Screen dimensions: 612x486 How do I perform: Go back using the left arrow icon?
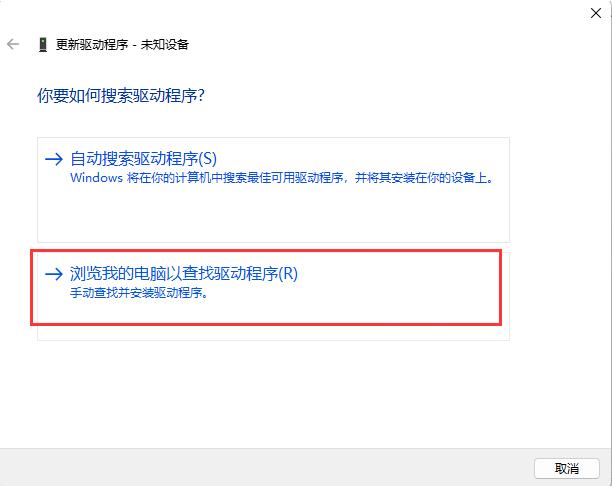click(x=13, y=44)
